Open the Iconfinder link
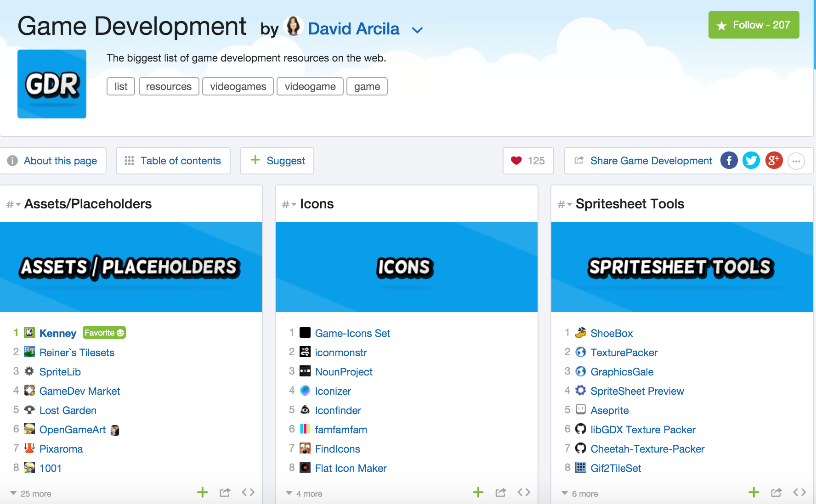This screenshot has height=504, width=816. click(338, 410)
